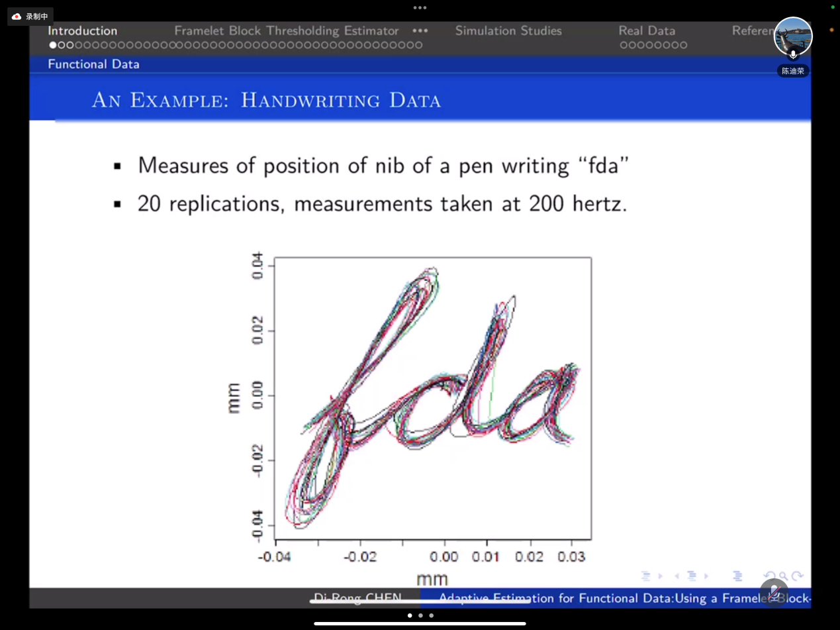Open the presenter's profile avatar
Viewport: 840px width, 630px height.
792,36
